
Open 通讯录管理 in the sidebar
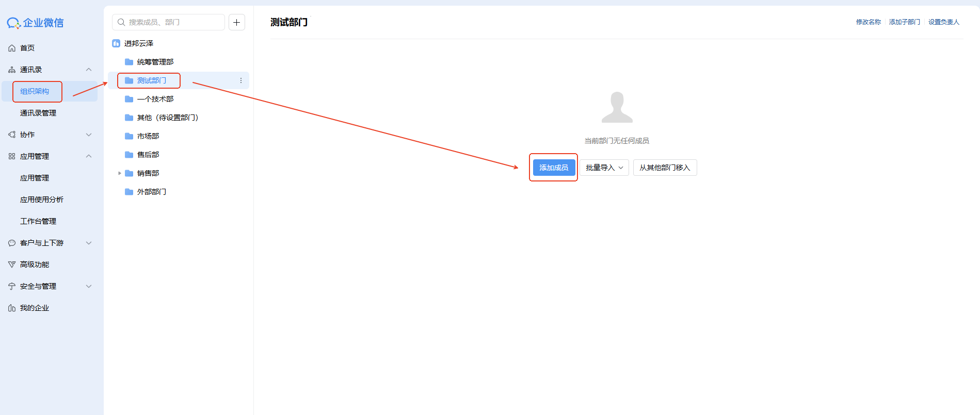coord(38,113)
